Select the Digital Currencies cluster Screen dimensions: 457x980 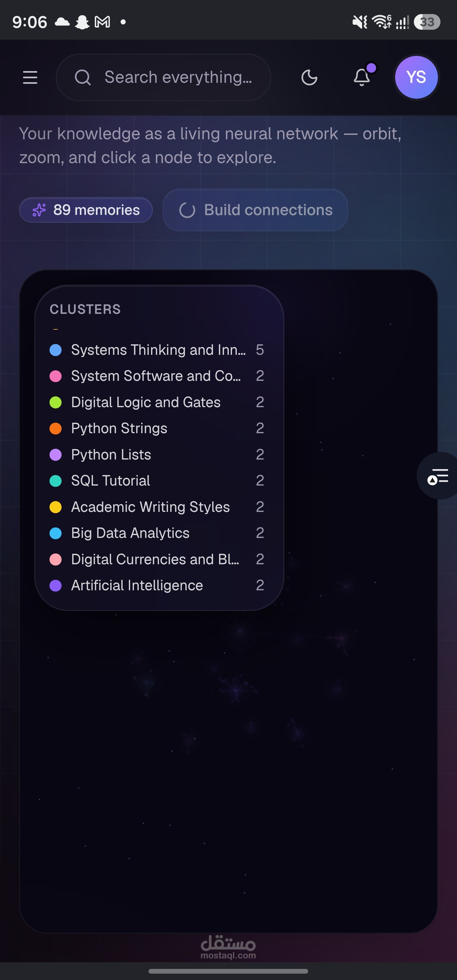tap(157, 560)
